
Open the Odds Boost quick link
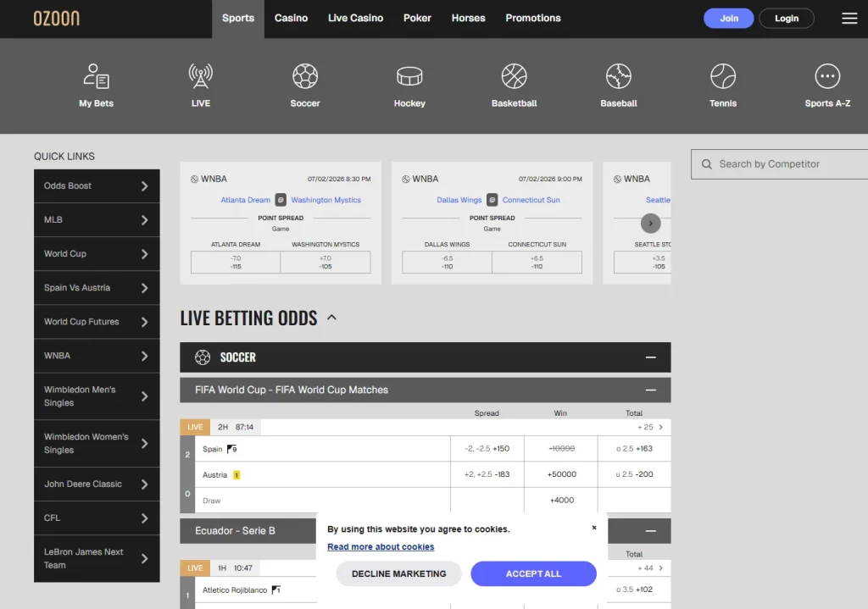coord(97,185)
